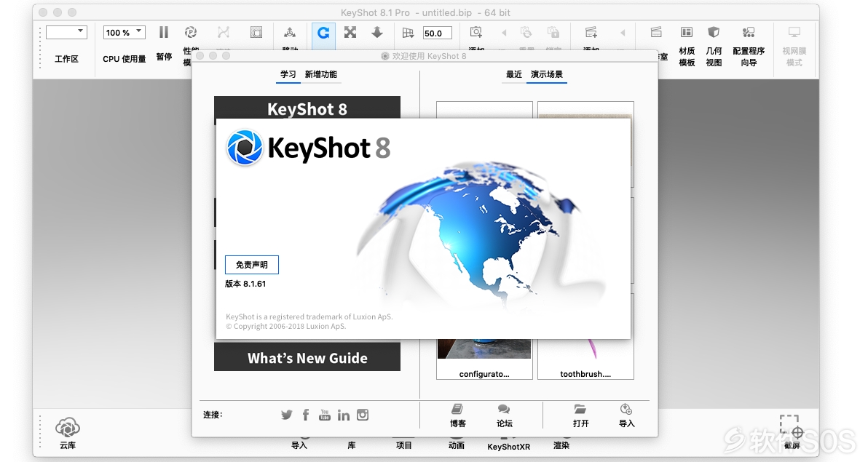
Task: Open KeyShot's Twitter icon
Action: tap(286, 415)
